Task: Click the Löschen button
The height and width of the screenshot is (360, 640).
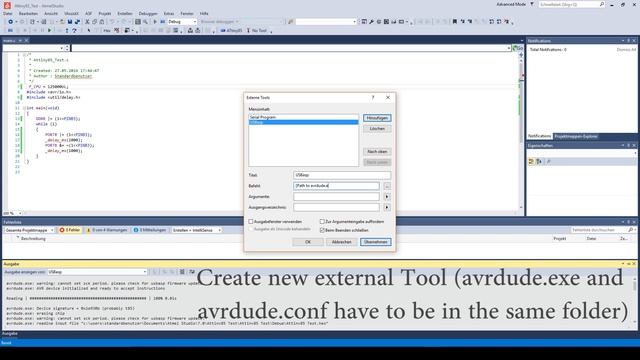Action: [x=377, y=129]
